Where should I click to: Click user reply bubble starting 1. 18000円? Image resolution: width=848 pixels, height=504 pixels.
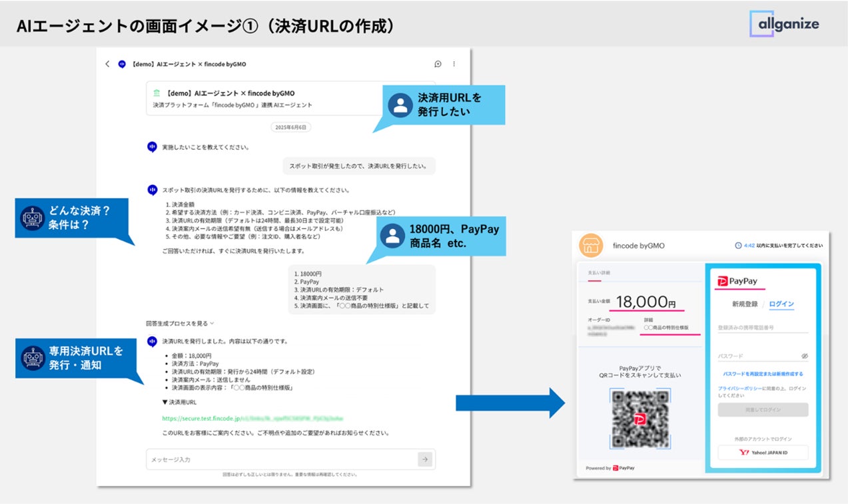362,290
